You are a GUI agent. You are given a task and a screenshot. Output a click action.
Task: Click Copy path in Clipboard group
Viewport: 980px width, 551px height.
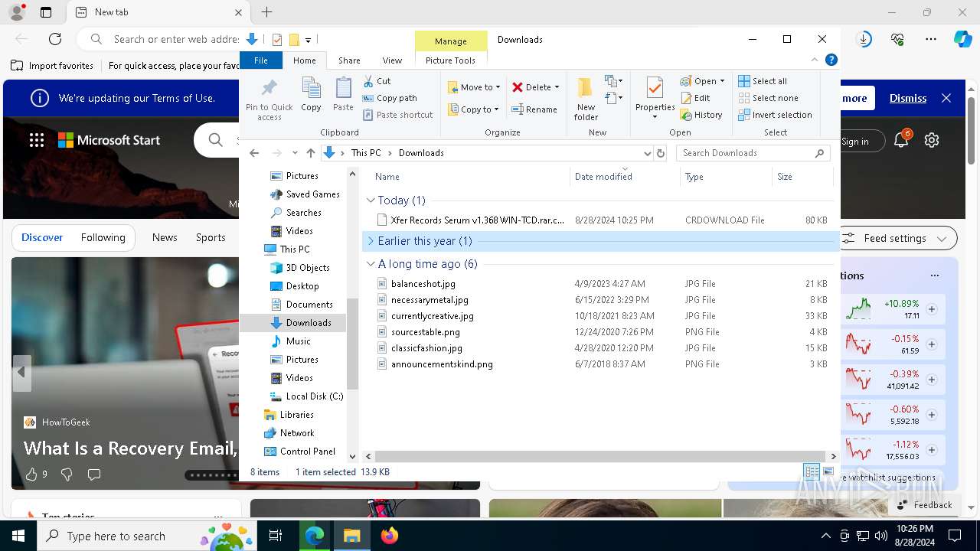(x=390, y=98)
